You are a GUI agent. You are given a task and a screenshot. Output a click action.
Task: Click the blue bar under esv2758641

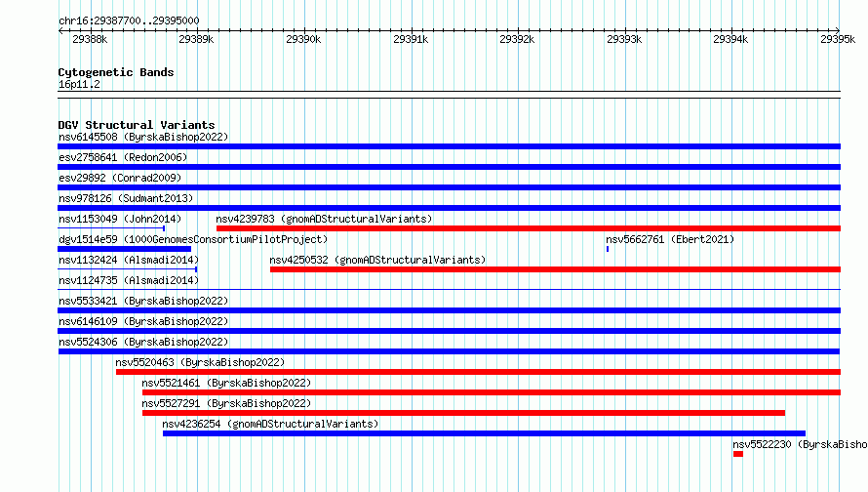pyautogui.click(x=449, y=167)
